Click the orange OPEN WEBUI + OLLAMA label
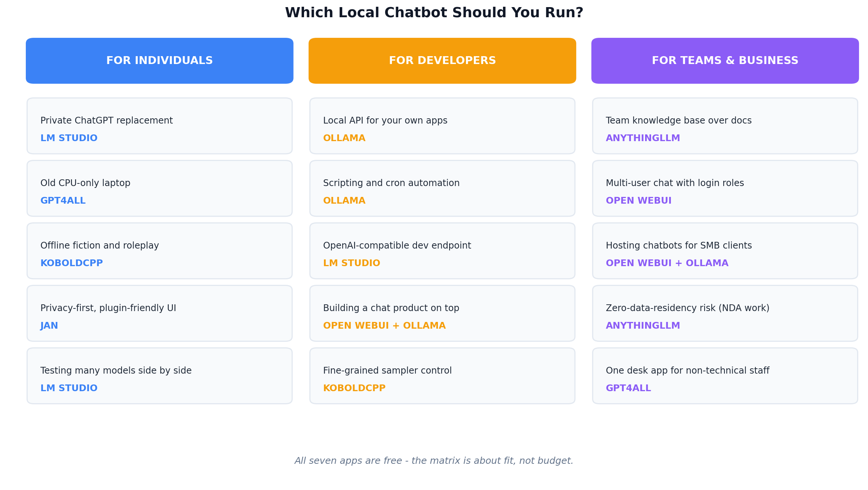Image resolution: width=868 pixels, height=490 pixels. click(x=384, y=326)
